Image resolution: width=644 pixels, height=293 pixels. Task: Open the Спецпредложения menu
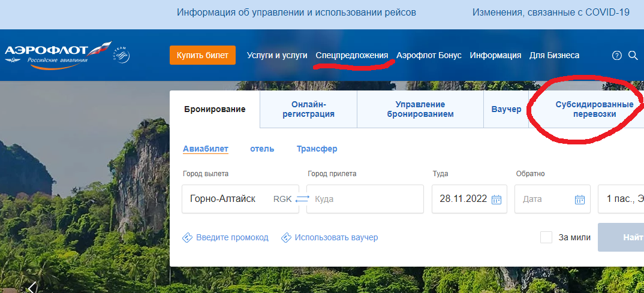(x=352, y=55)
